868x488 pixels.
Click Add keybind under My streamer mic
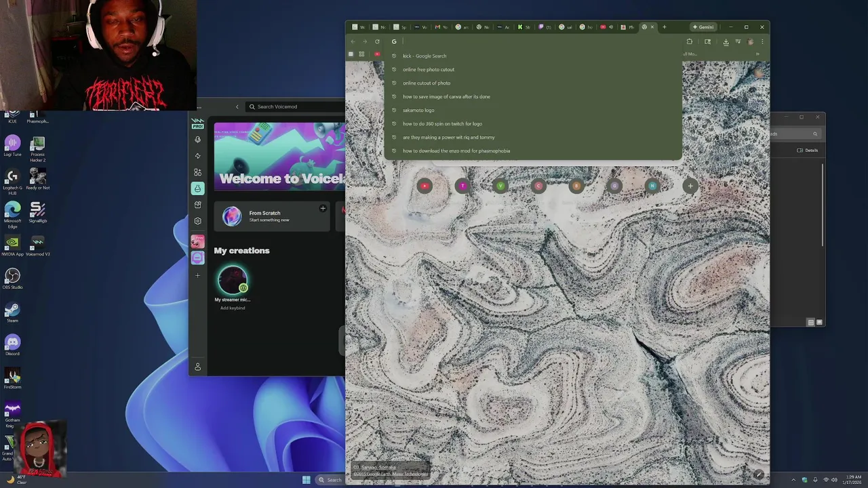pyautogui.click(x=233, y=308)
